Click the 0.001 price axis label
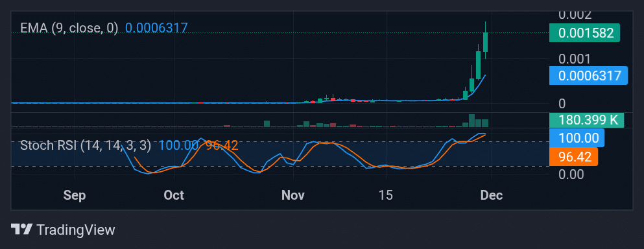 tap(574, 59)
